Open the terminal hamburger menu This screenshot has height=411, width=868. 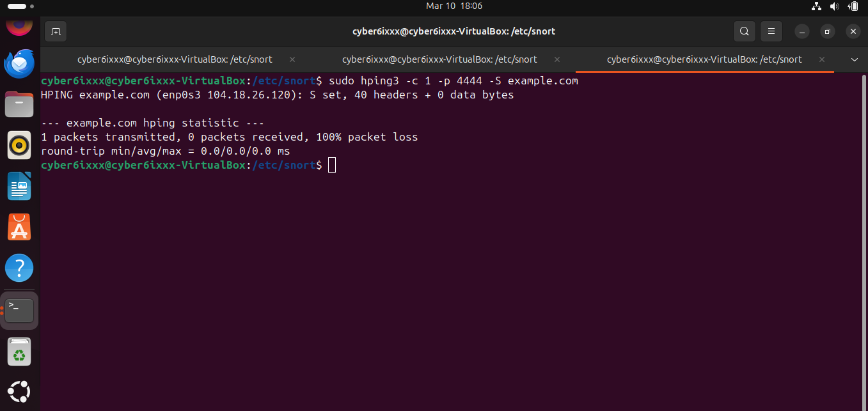click(771, 31)
